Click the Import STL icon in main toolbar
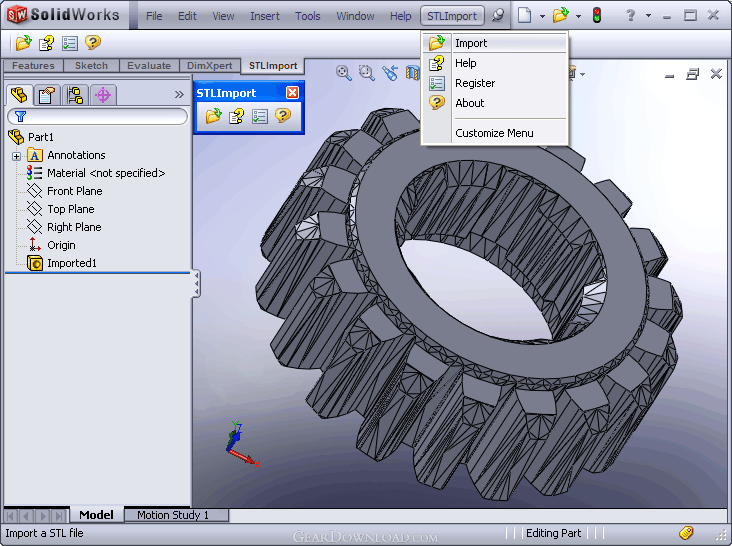The image size is (732, 546). [23, 43]
